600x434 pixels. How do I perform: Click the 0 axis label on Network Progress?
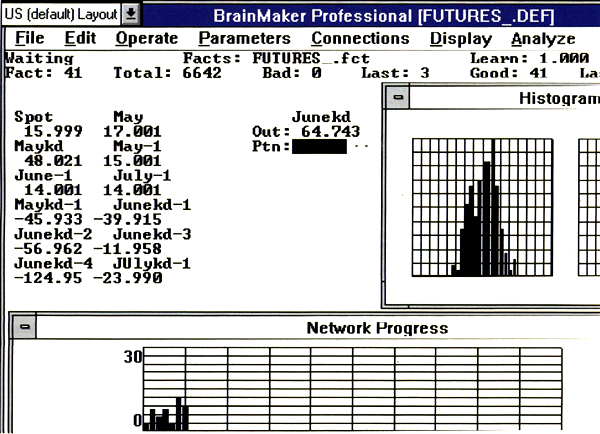(138, 420)
